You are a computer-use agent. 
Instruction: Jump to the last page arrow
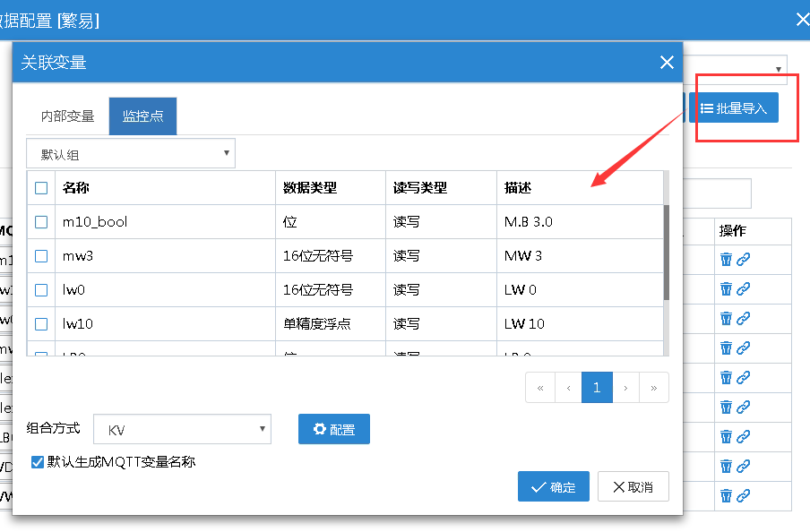(654, 388)
